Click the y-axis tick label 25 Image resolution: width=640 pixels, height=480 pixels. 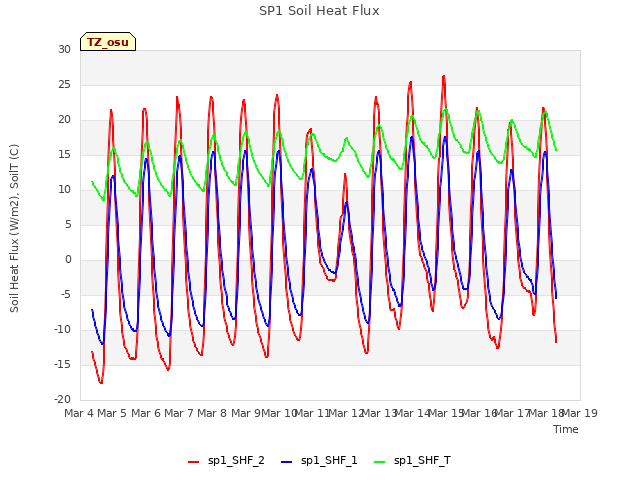(x=64, y=84)
